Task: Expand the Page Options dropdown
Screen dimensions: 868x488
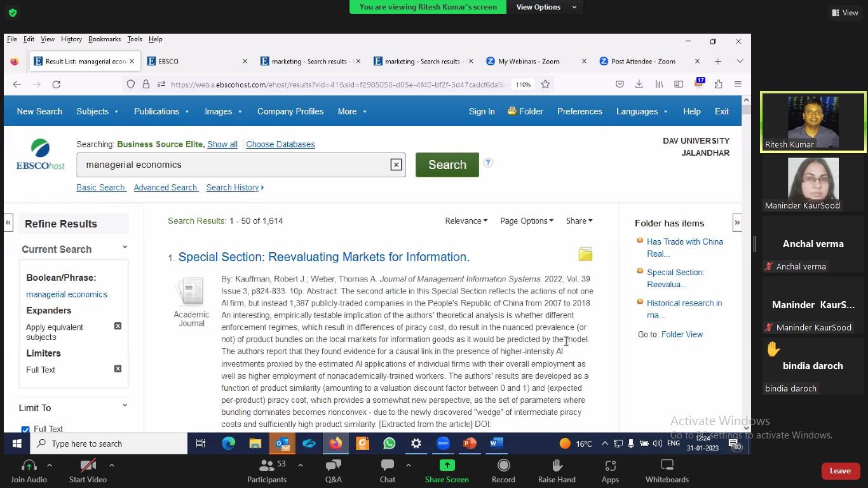Action: tap(527, 221)
